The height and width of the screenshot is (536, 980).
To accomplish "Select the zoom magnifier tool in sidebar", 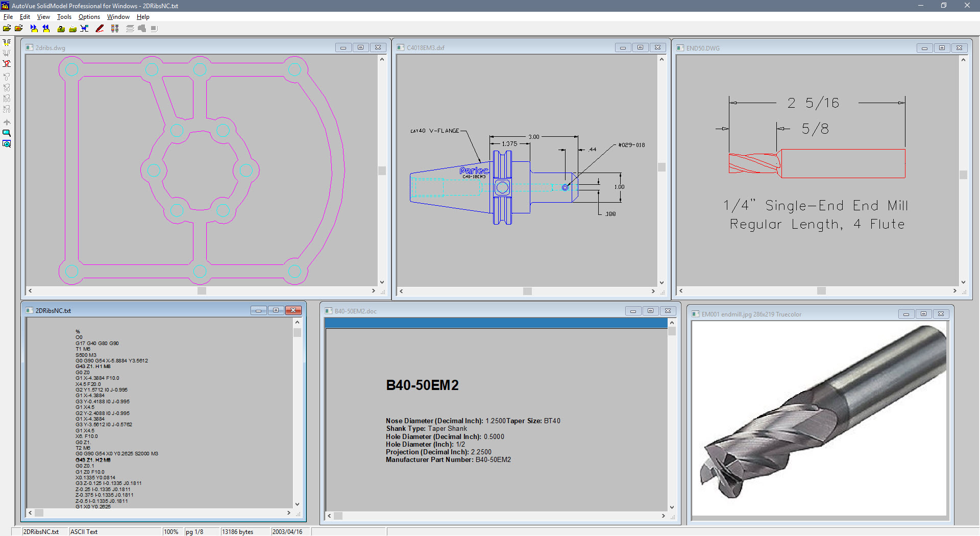I will click(7, 133).
